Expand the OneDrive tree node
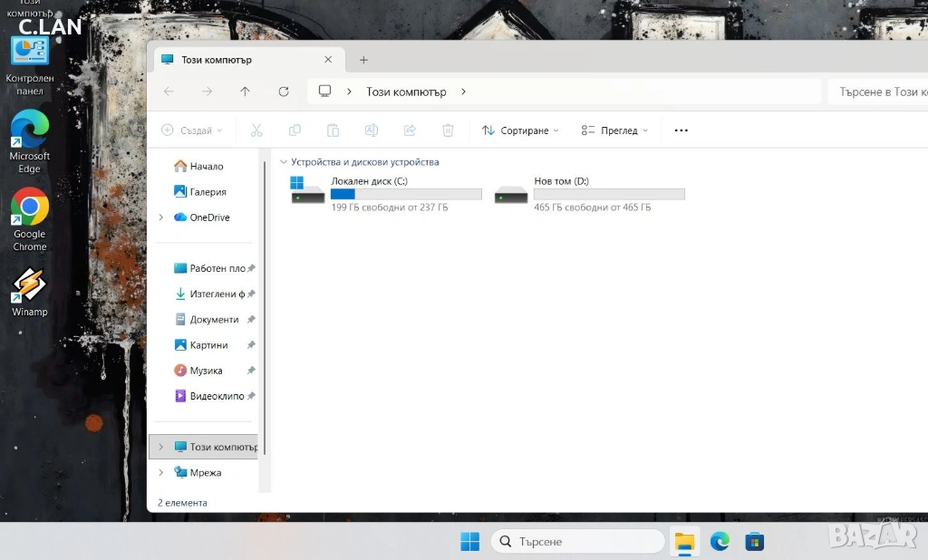Viewport: 928px width, 560px height. pyautogui.click(x=161, y=217)
